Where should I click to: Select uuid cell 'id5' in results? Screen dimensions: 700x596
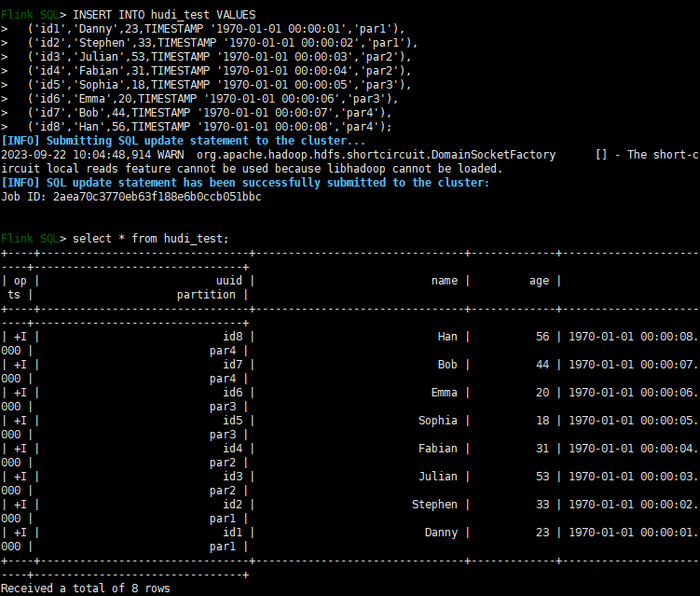(233, 421)
